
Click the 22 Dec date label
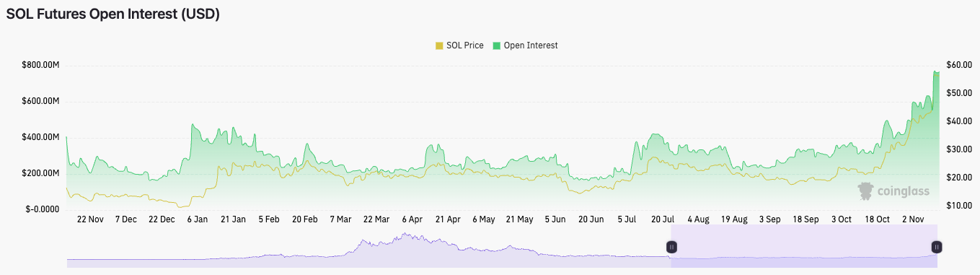(x=162, y=219)
